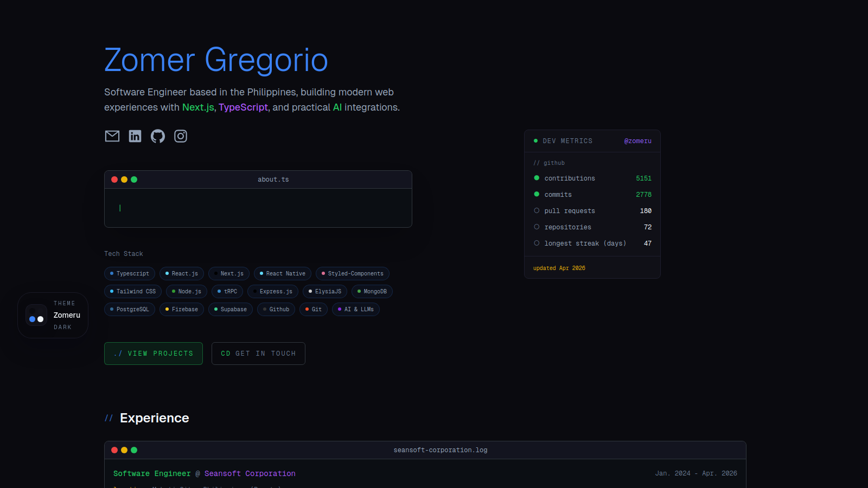Click the Zomer Gregorio name heading
The height and width of the screenshot is (488, 868).
click(216, 60)
